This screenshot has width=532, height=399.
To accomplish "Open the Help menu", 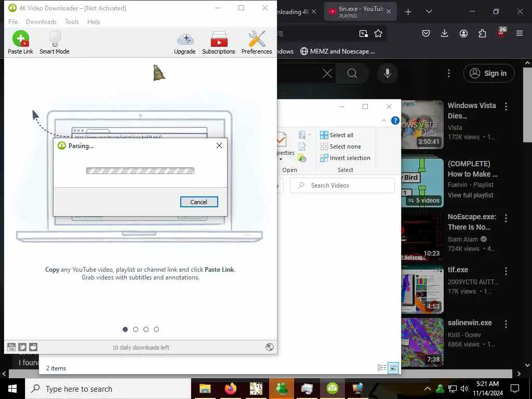I will (94, 22).
